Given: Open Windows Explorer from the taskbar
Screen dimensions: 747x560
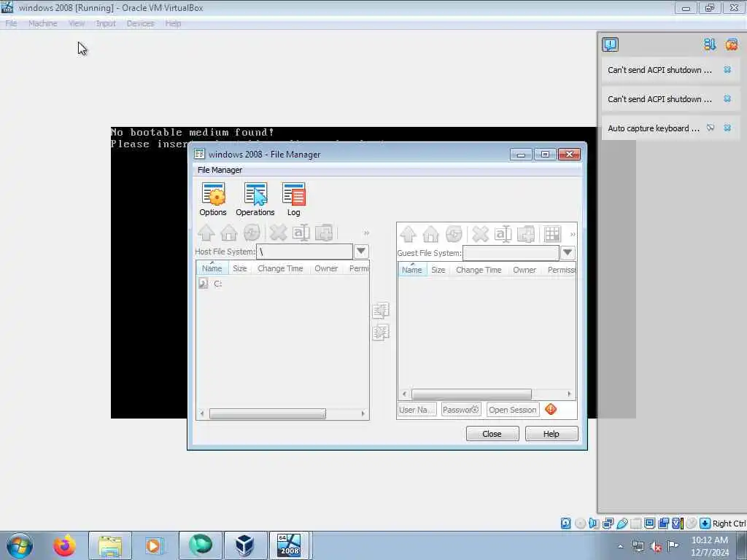Looking at the screenshot, I should coord(109,545).
